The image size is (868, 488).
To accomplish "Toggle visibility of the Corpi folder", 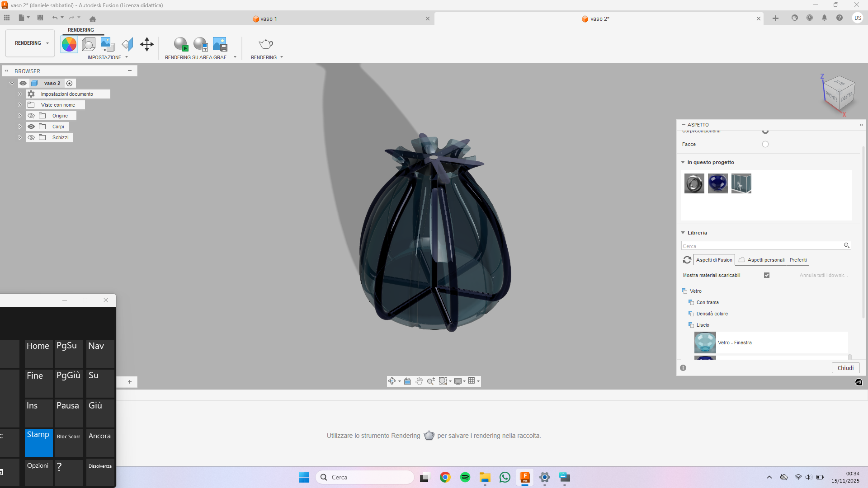I will [x=31, y=127].
